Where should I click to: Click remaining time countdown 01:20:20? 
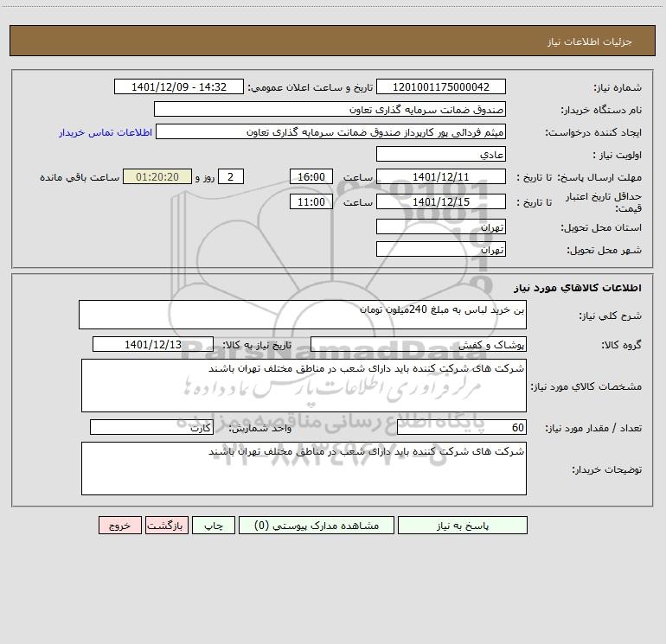click(157, 176)
